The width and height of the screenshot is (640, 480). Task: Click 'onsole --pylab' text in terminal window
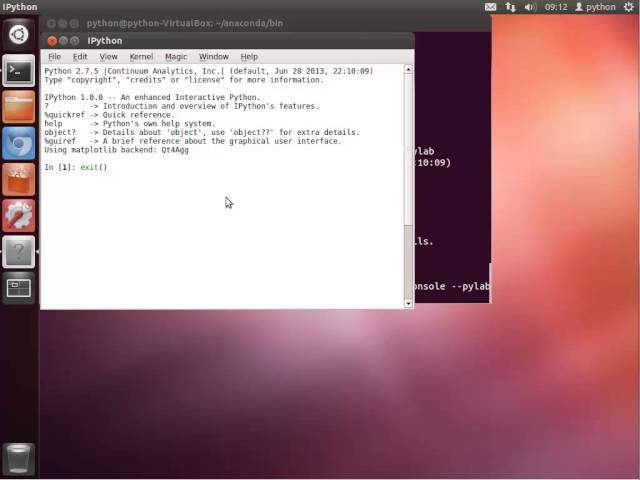click(x=451, y=287)
